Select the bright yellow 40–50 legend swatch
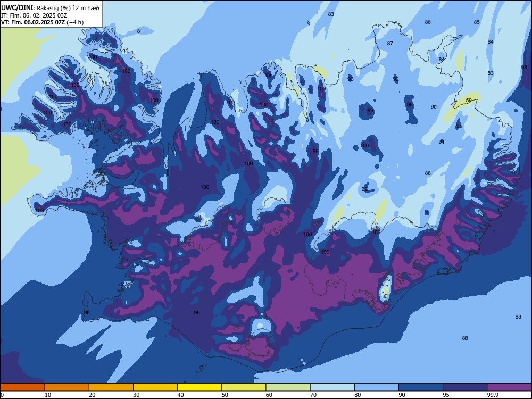 [199, 387]
